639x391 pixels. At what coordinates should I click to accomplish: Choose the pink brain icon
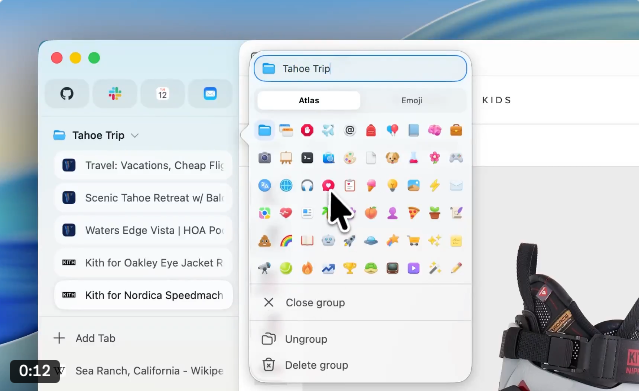(434, 130)
